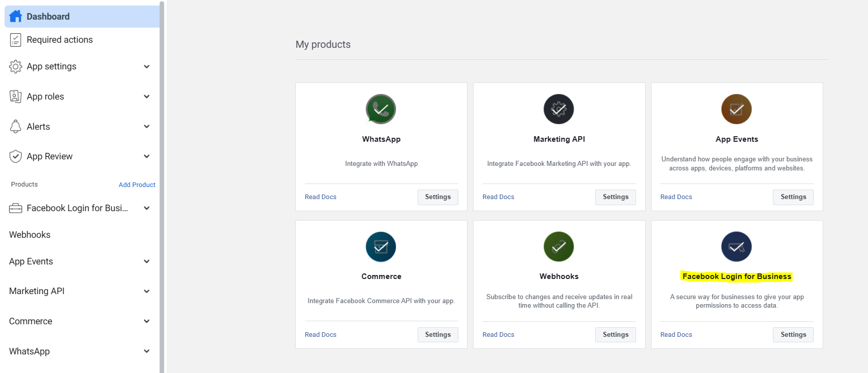The height and width of the screenshot is (373, 868).
Task: Click the Products section label in sidebar
Action: [24, 184]
